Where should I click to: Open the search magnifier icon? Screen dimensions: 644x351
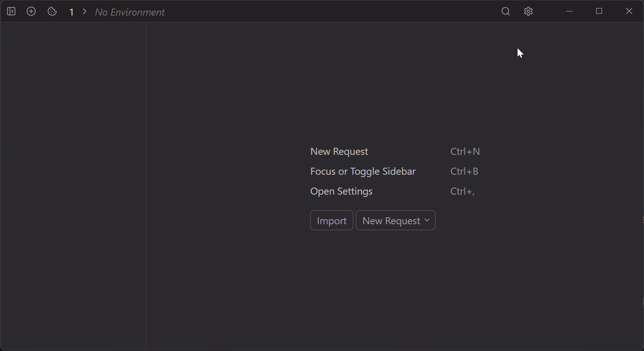click(x=506, y=12)
